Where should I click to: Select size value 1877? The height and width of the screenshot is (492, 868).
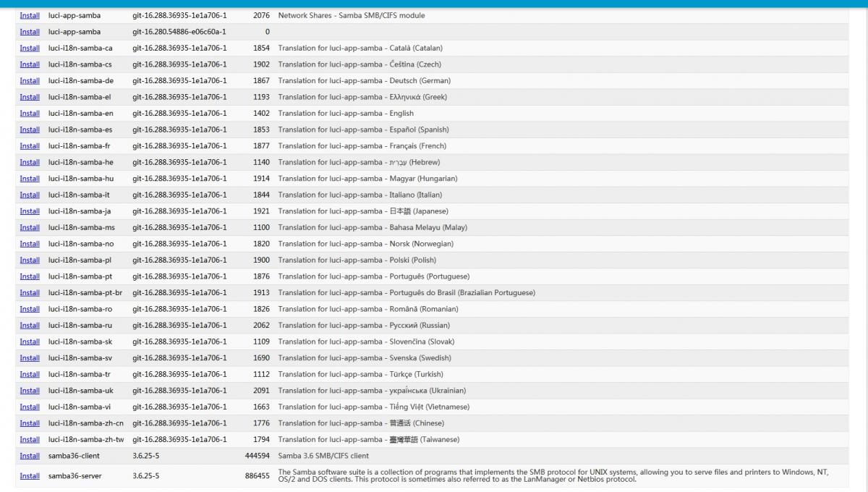pos(262,145)
